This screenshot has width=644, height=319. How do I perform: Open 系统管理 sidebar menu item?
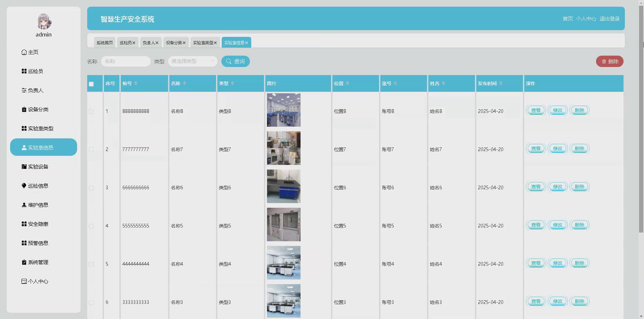point(44,262)
